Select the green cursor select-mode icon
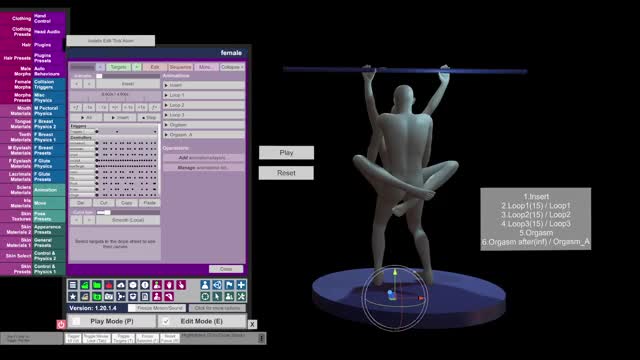 (217, 296)
